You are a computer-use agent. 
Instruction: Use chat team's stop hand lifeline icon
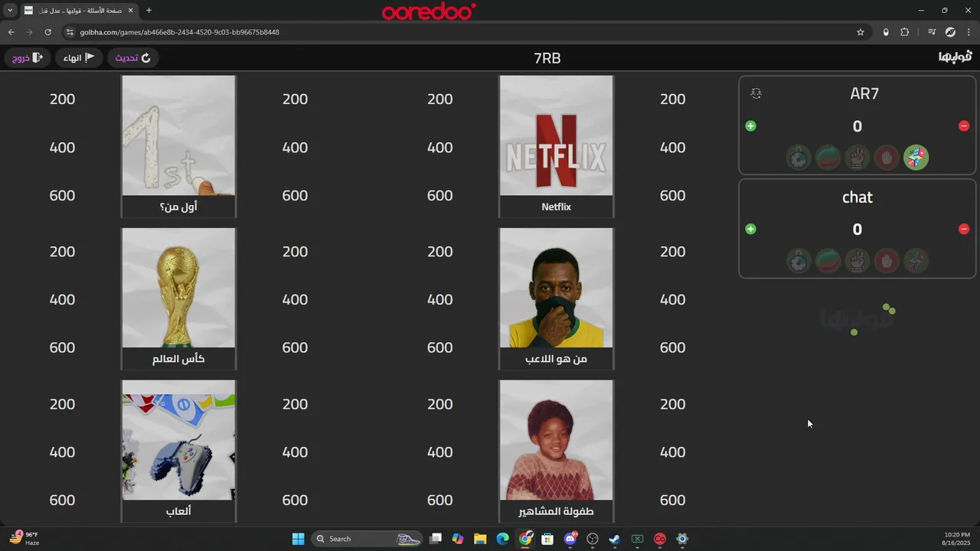pyautogui.click(x=887, y=261)
